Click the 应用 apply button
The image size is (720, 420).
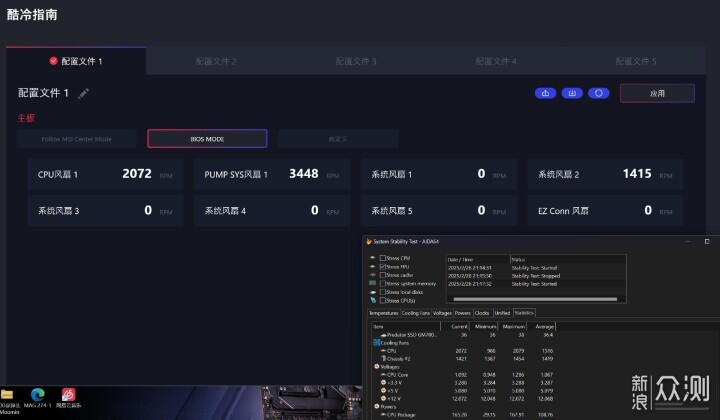[657, 93]
